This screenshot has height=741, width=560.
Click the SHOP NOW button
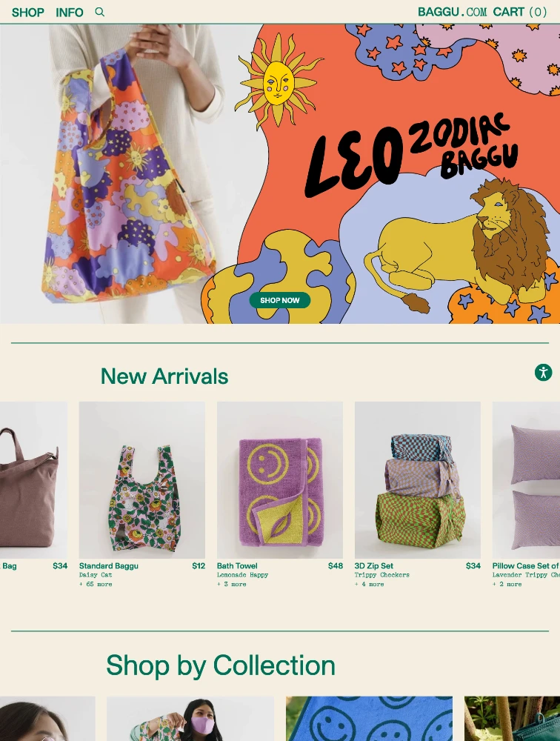point(280,300)
